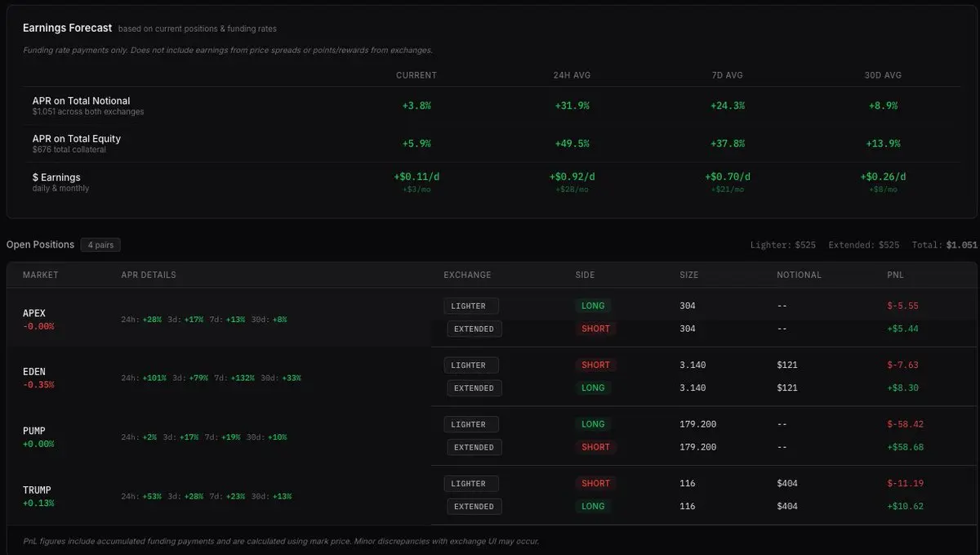Click the EDEN market name
The width and height of the screenshot is (980, 555).
34,372
